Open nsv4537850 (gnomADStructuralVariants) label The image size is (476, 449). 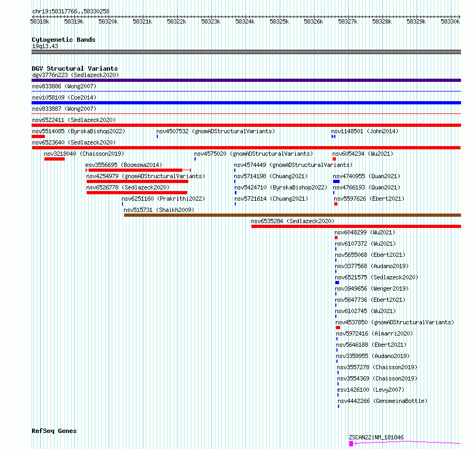pos(395,322)
